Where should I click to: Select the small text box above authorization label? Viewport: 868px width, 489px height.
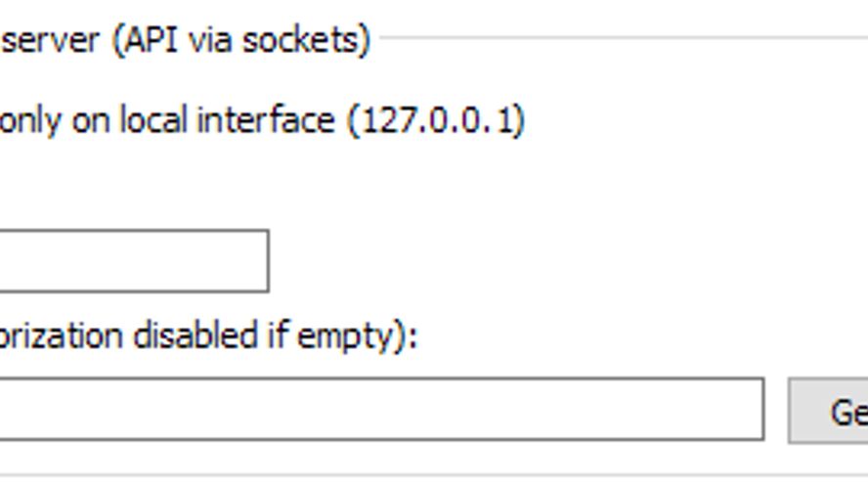(132, 261)
